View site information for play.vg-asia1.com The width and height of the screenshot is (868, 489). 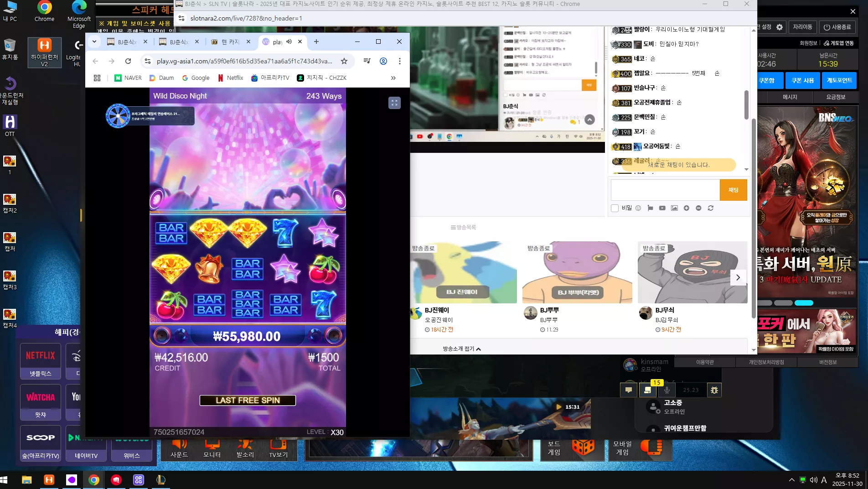[147, 61]
